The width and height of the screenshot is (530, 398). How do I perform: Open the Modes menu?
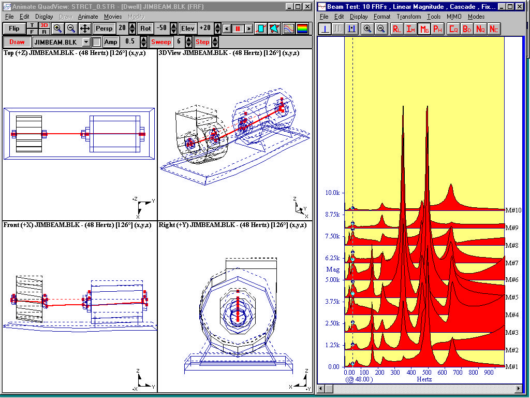476,17
